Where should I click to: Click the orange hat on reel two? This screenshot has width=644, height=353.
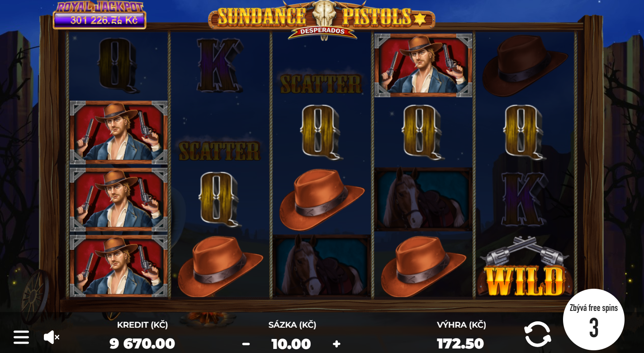(x=220, y=266)
